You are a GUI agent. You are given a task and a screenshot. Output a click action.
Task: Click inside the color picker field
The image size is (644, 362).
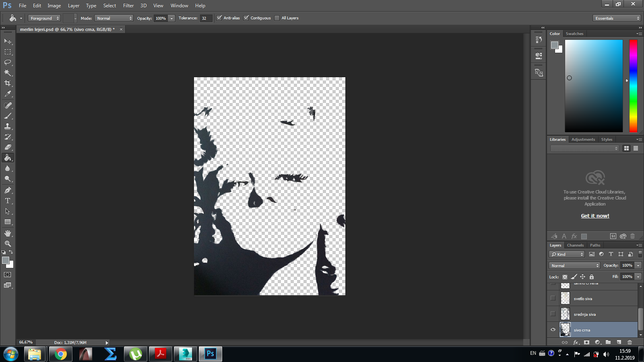pyautogui.click(x=594, y=86)
